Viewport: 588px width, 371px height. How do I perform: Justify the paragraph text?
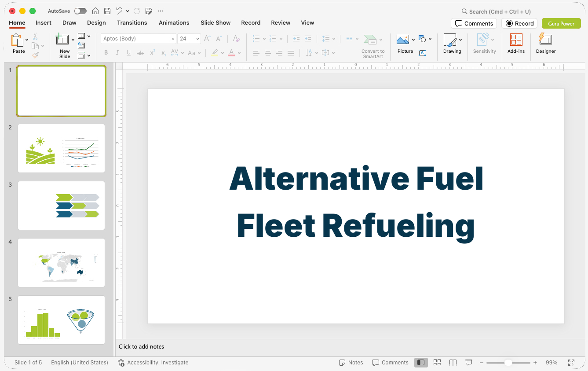click(291, 53)
